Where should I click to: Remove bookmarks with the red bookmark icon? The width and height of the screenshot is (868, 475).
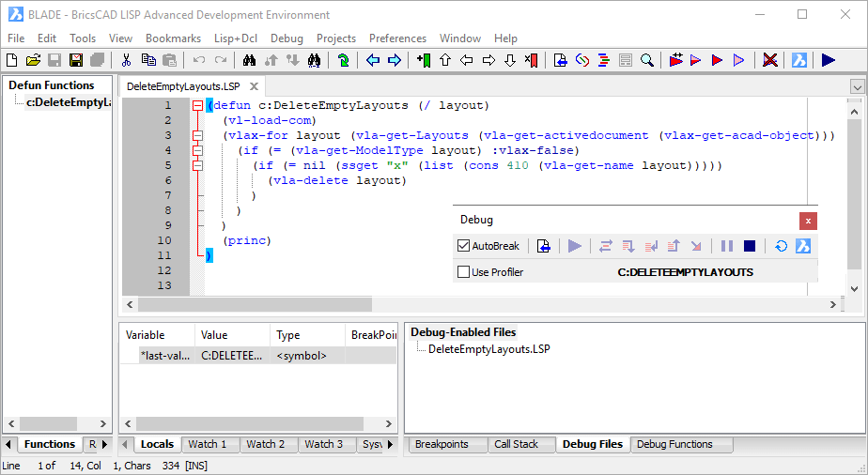coord(532,60)
